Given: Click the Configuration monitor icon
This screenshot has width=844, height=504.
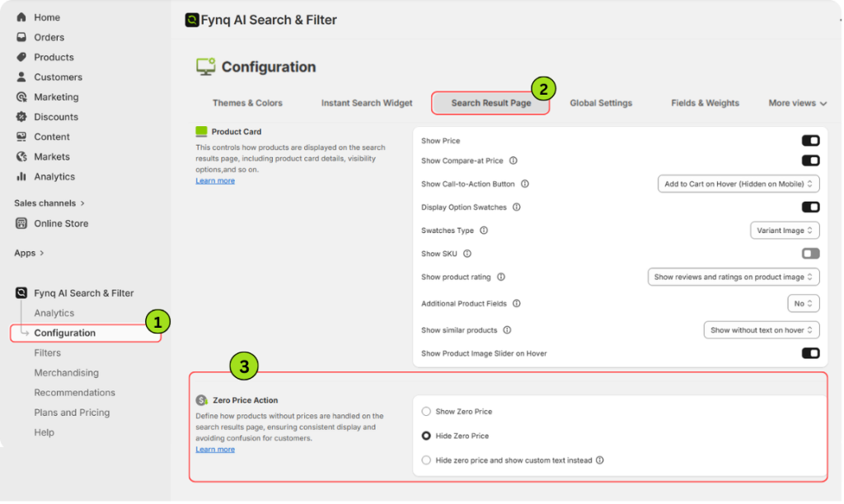Looking at the screenshot, I should point(205,67).
